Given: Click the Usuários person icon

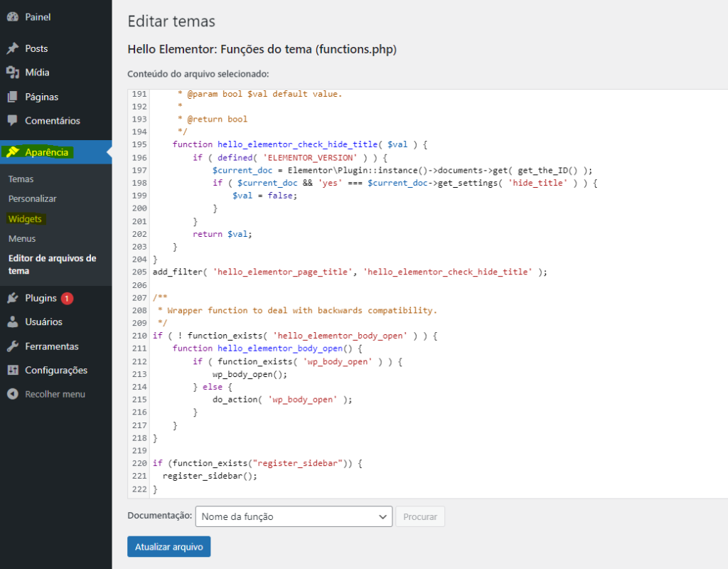Looking at the screenshot, I should [13, 322].
